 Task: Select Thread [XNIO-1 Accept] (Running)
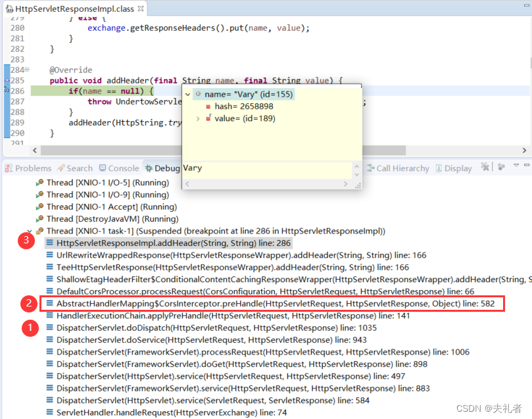tap(112, 207)
